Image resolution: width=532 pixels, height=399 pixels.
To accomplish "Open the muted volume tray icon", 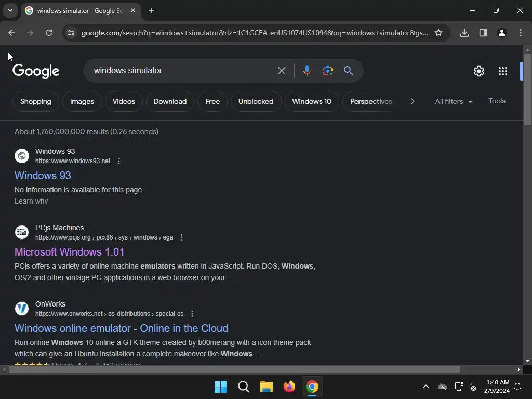I will click(x=472, y=387).
